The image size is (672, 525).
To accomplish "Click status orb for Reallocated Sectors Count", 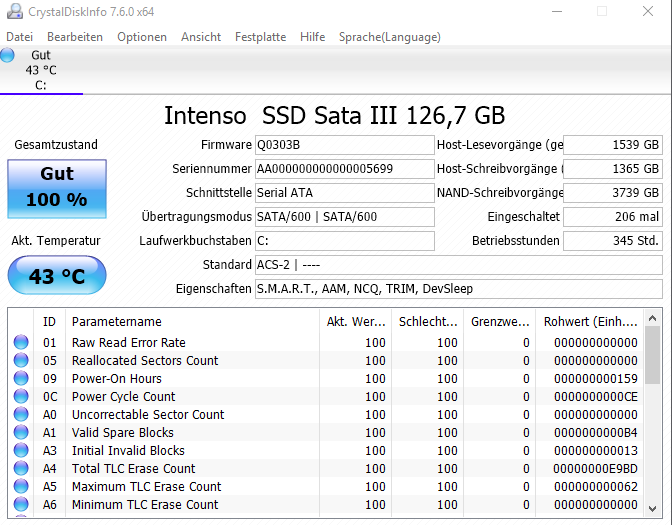I will tap(21, 360).
